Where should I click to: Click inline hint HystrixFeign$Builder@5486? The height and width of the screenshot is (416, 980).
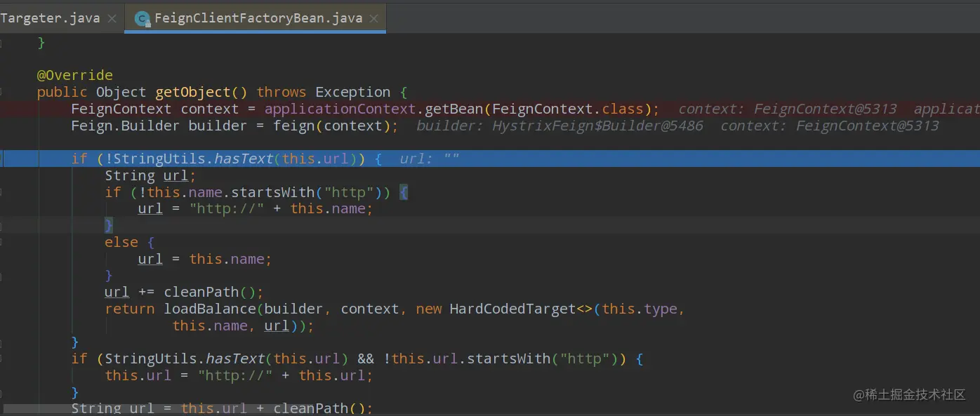(597, 126)
